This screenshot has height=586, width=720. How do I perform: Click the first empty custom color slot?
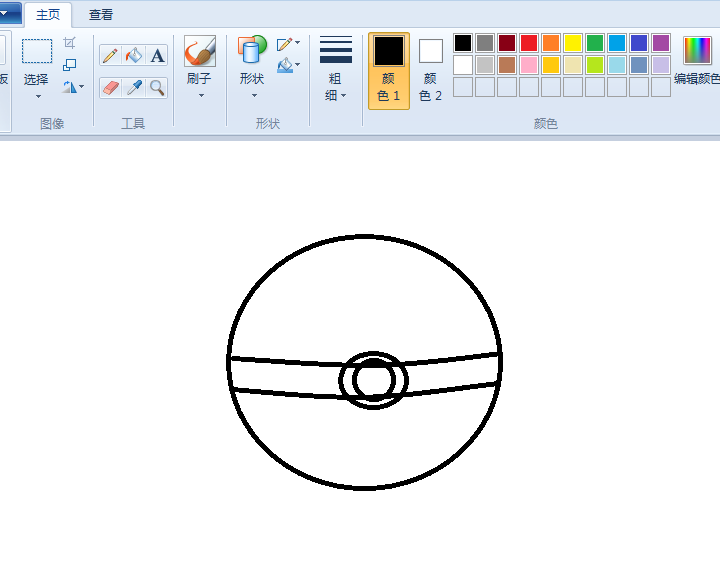point(463,87)
